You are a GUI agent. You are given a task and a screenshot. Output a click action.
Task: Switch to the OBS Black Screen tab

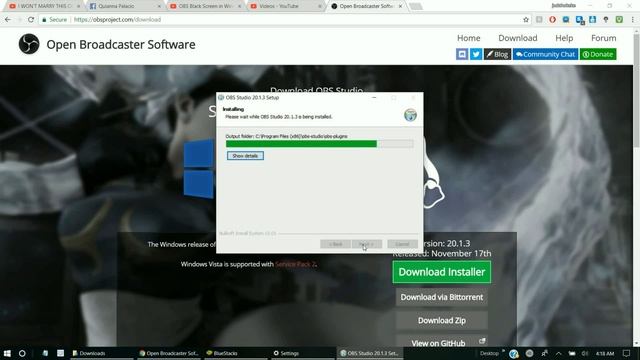[206, 6]
